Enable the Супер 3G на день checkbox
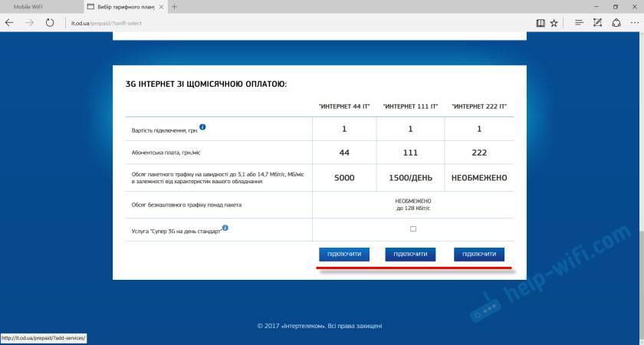The image size is (644, 345). tap(413, 229)
